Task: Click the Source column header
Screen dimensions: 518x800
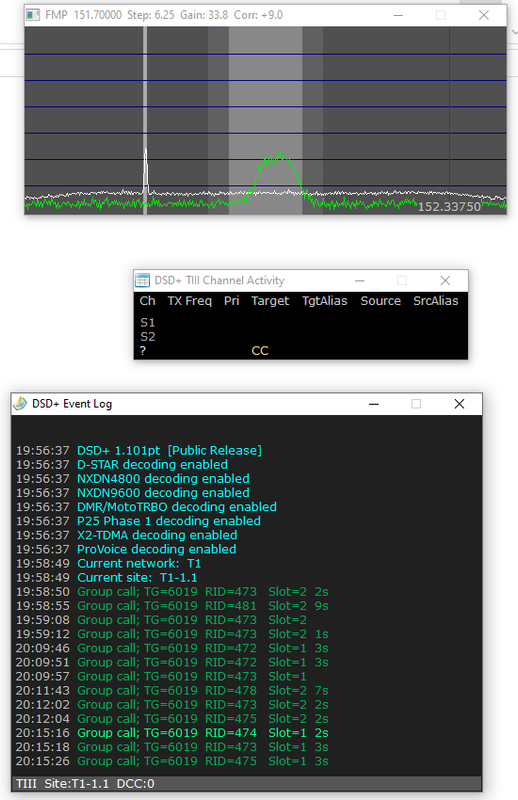Action: coord(381,301)
